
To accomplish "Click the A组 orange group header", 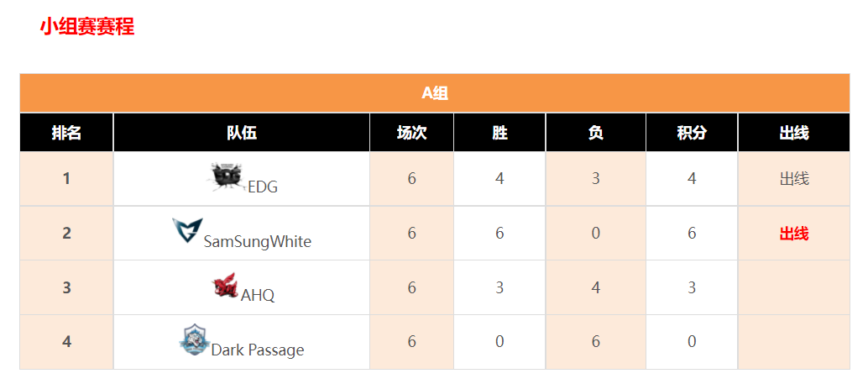I will [x=435, y=93].
